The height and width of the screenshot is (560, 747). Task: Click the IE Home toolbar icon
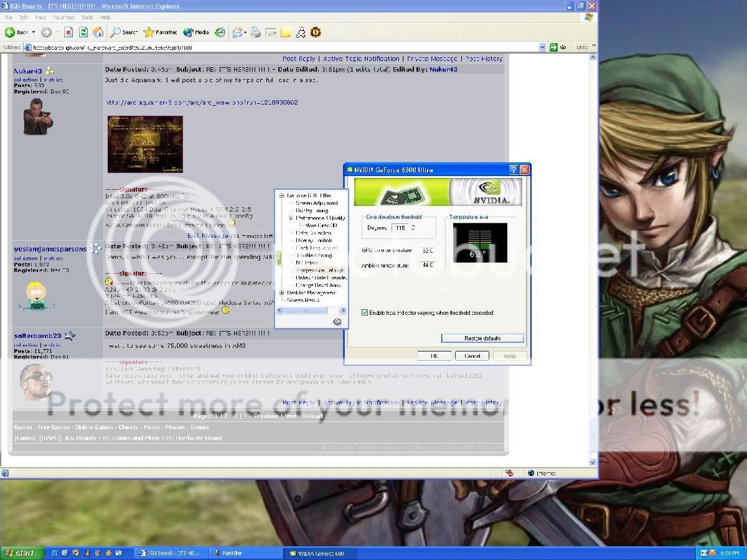98,32
